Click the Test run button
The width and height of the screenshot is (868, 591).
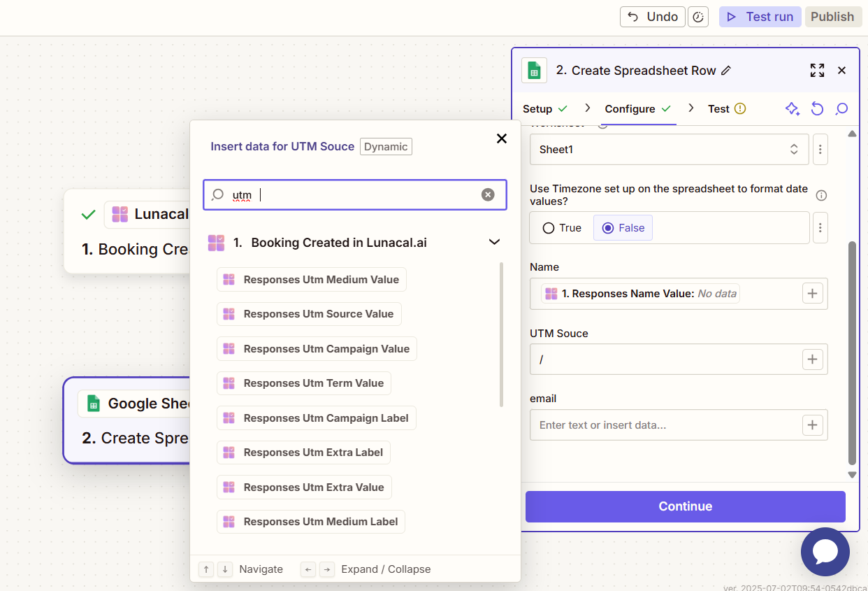click(760, 17)
